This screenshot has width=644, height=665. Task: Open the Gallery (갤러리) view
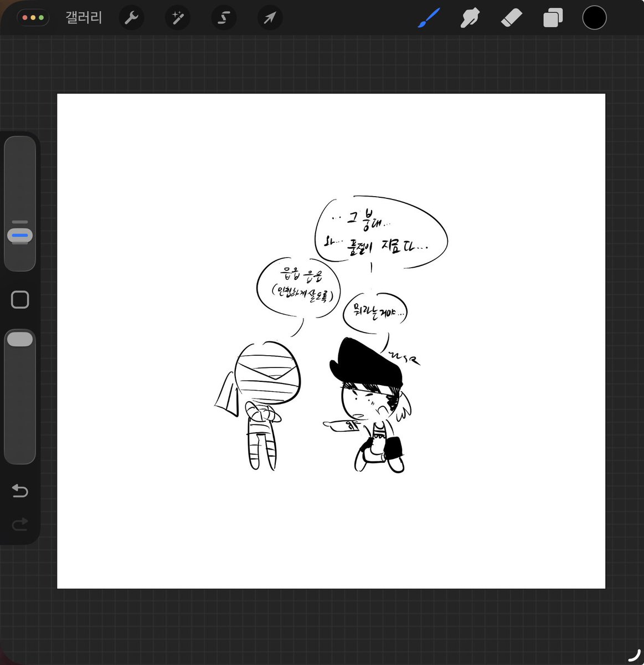coord(84,18)
